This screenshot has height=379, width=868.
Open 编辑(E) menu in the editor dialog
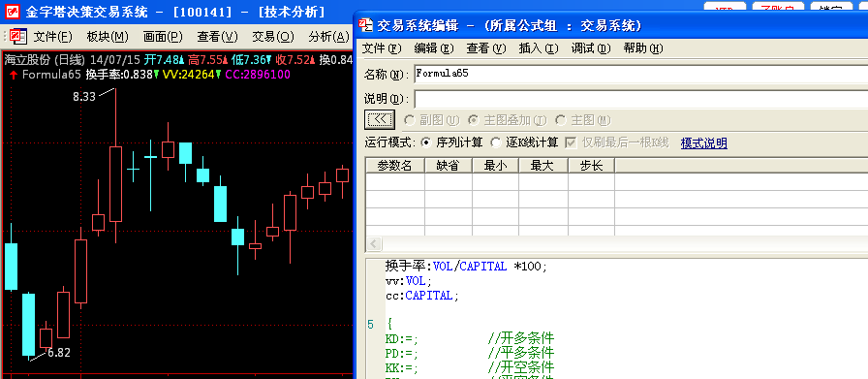[434, 48]
